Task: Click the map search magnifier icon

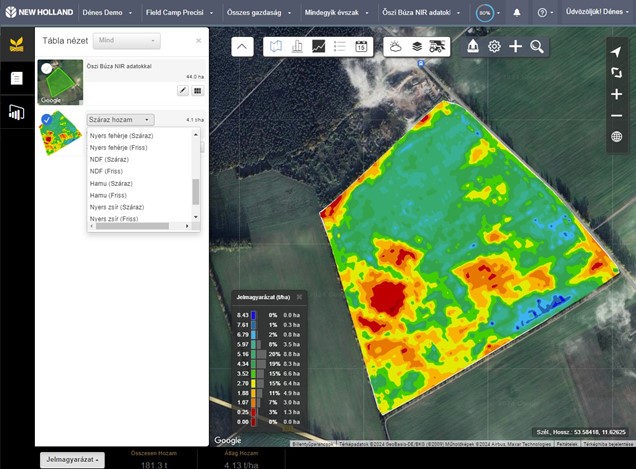Action: point(537,47)
